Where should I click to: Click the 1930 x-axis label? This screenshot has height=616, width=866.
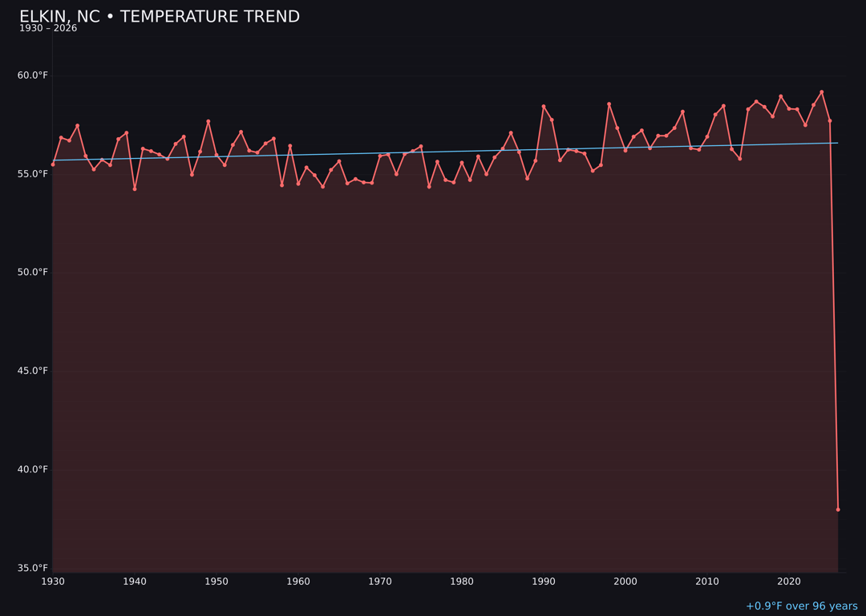point(55,582)
